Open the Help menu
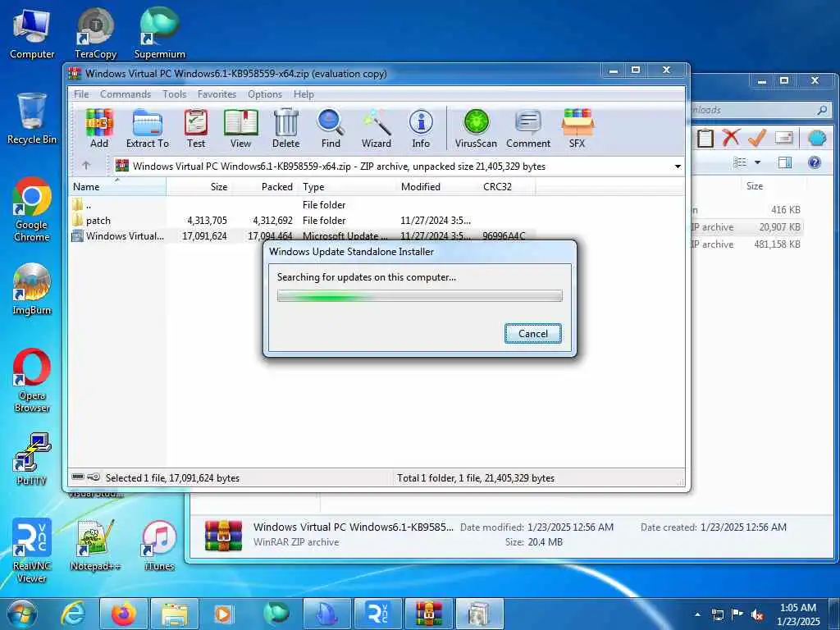 coord(304,94)
